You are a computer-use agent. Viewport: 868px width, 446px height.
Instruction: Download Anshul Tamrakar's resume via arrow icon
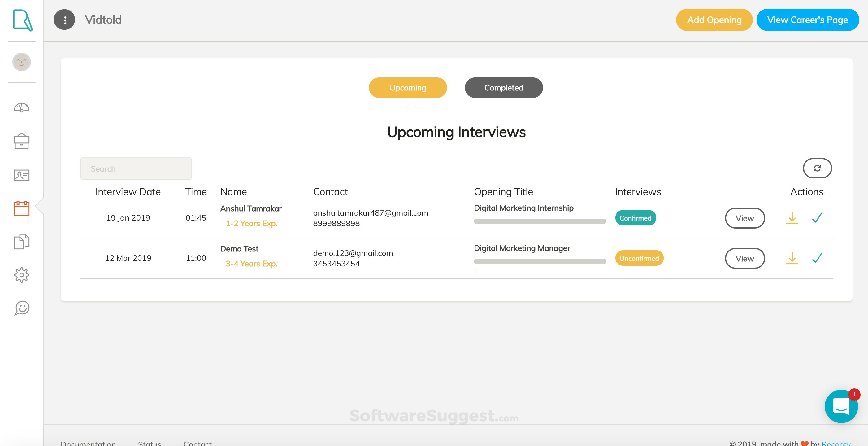(792, 218)
